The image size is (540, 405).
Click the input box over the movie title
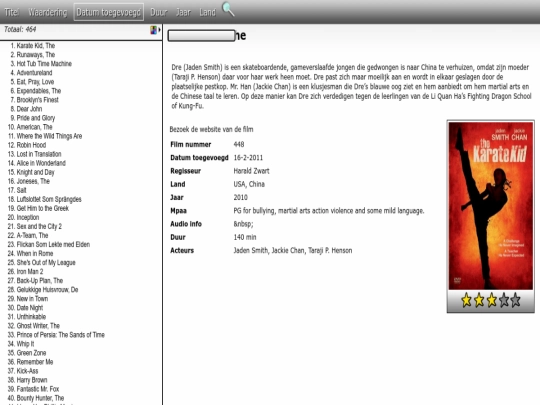[201, 35]
